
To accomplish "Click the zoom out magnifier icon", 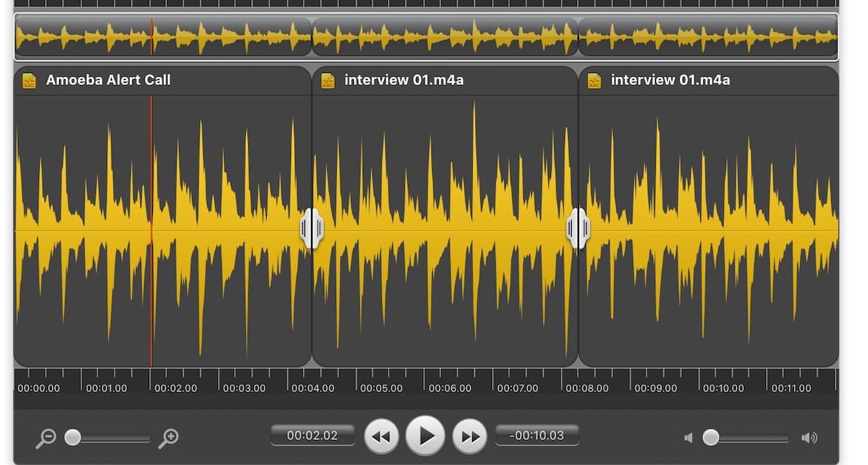I will (x=46, y=438).
